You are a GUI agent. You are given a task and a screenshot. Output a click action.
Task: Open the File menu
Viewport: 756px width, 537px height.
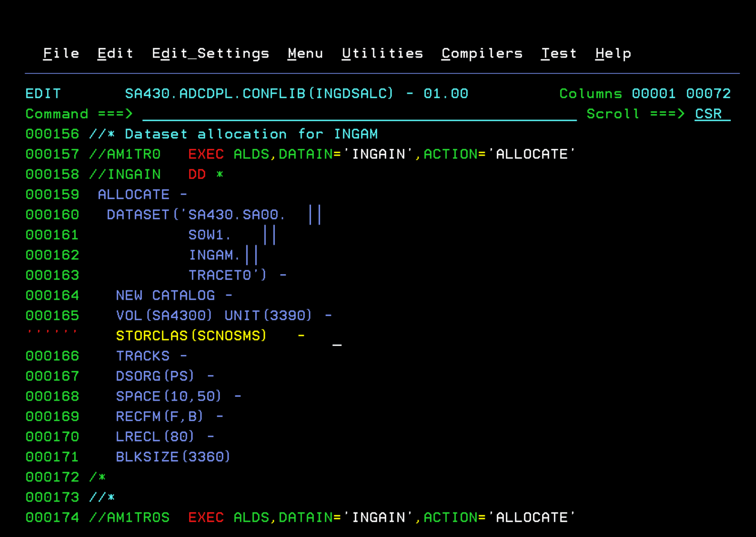pos(61,53)
